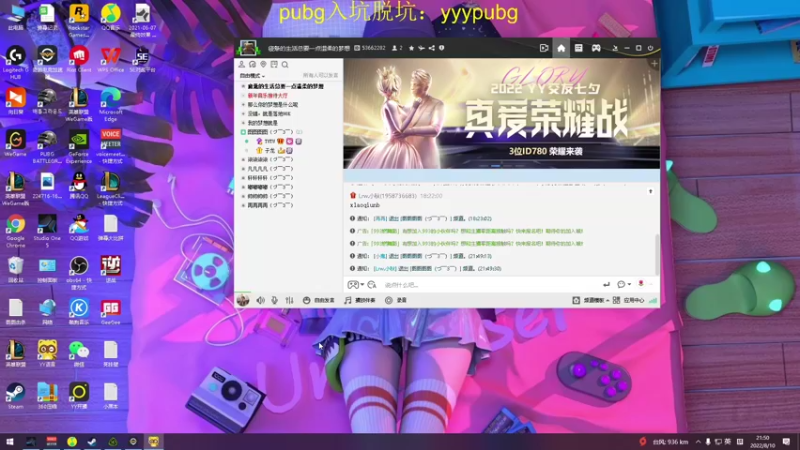Click the enter send icon in chat bar
This screenshot has width=800, height=450.
coord(606,285)
